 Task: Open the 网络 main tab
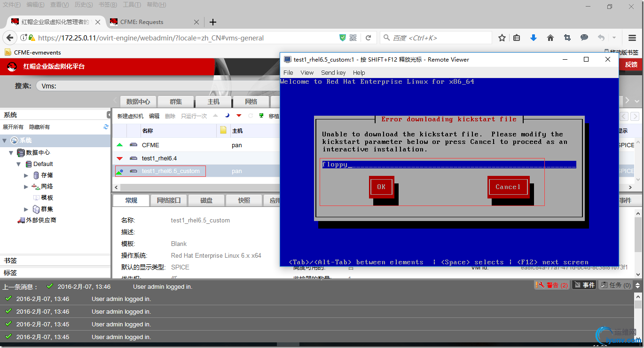251,102
